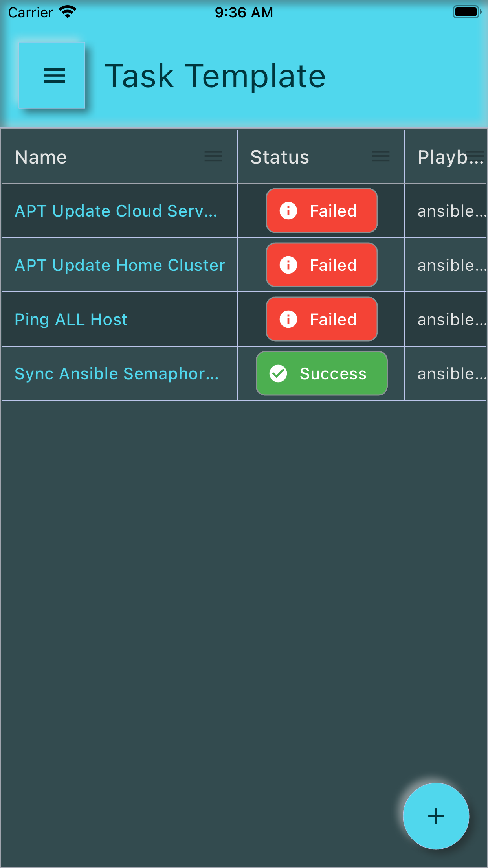Image resolution: width=488 pixels, height=868 pixels.
Task: Open the APT Update Home Cluster template
Action: coord(120,265)
